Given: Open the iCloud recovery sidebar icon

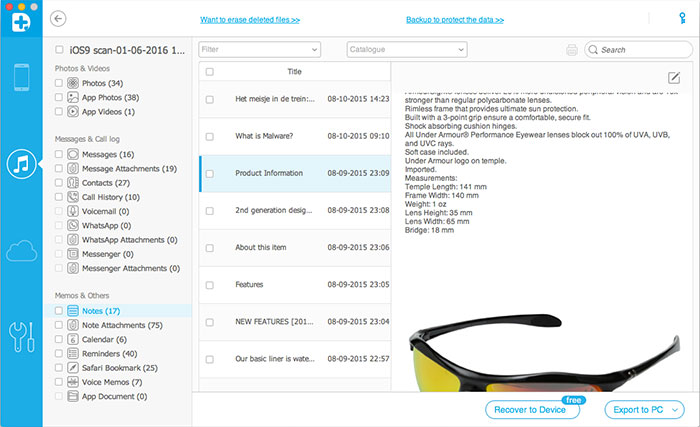Looking at the screenshot, I should point(21,251).
